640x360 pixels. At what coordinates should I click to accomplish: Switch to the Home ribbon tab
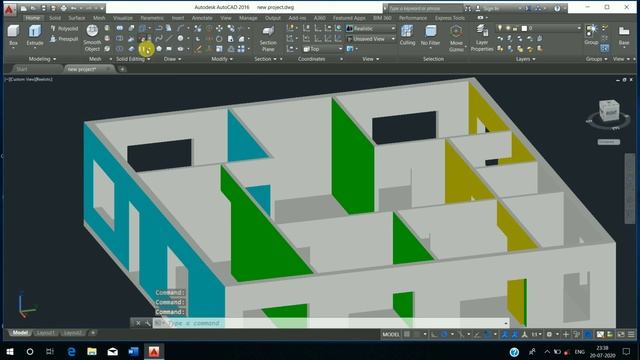(x=32, y=18)
